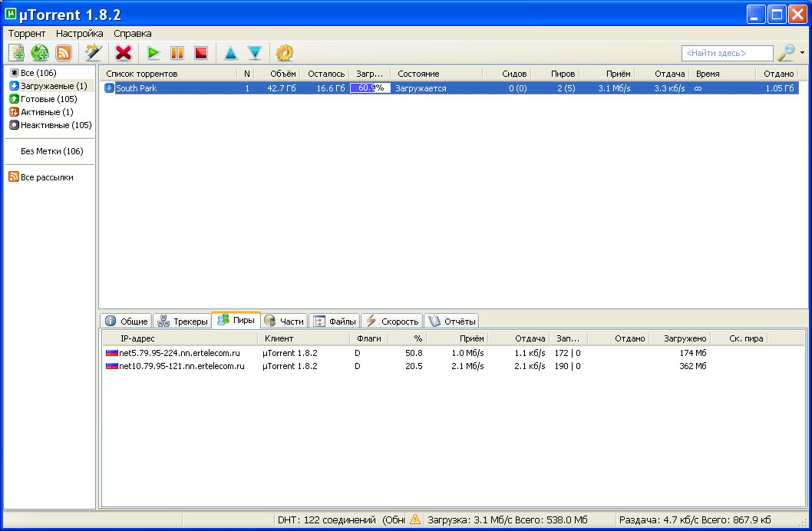Remove torrent with the red X icon
Viewport: 812px width, 531px height.
point(124,53)
